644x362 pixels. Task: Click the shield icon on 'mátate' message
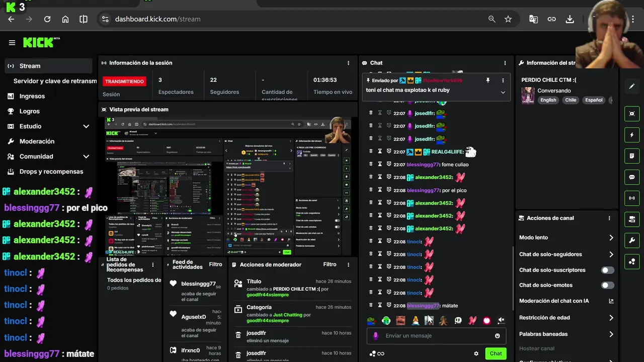coord(389,305)
